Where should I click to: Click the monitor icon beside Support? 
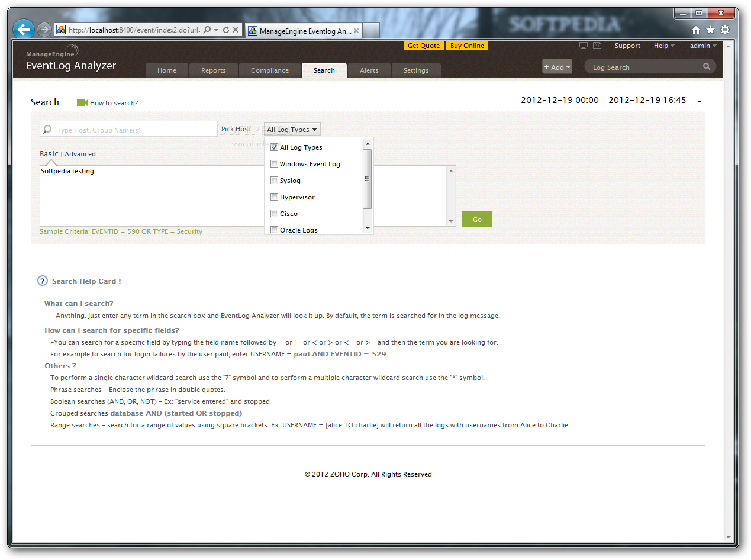[584, 46]
